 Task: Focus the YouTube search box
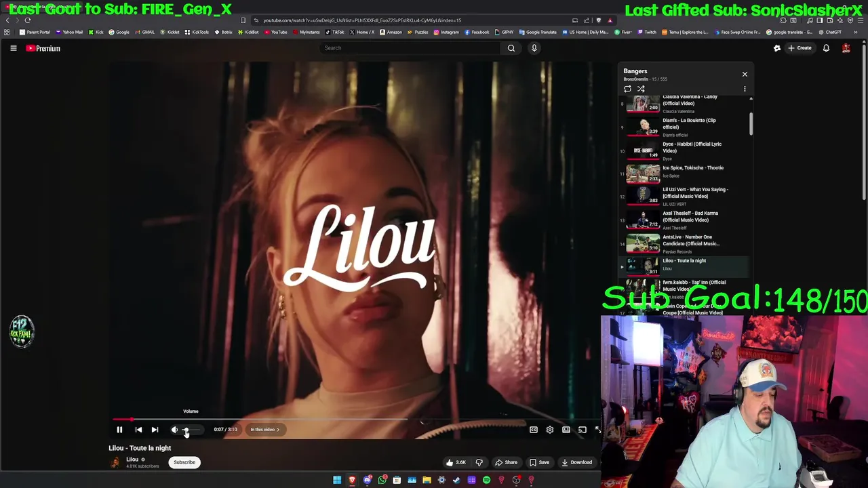[x=410, y=48]
